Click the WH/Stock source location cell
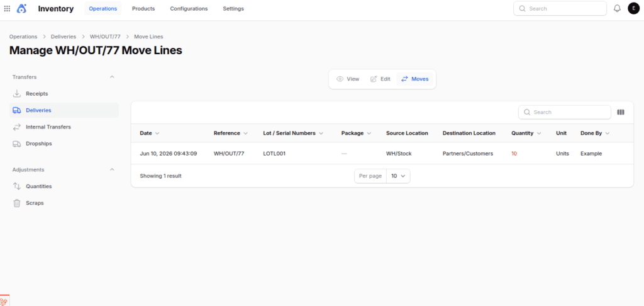The height and width of the screenshot is (306, 644). coord(399,154)
